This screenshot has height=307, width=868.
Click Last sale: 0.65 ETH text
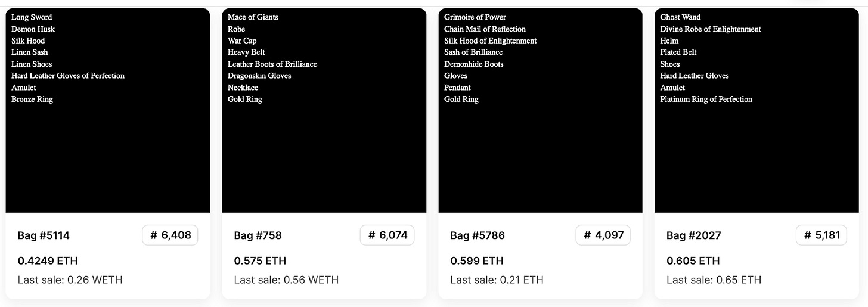point(714,280)
